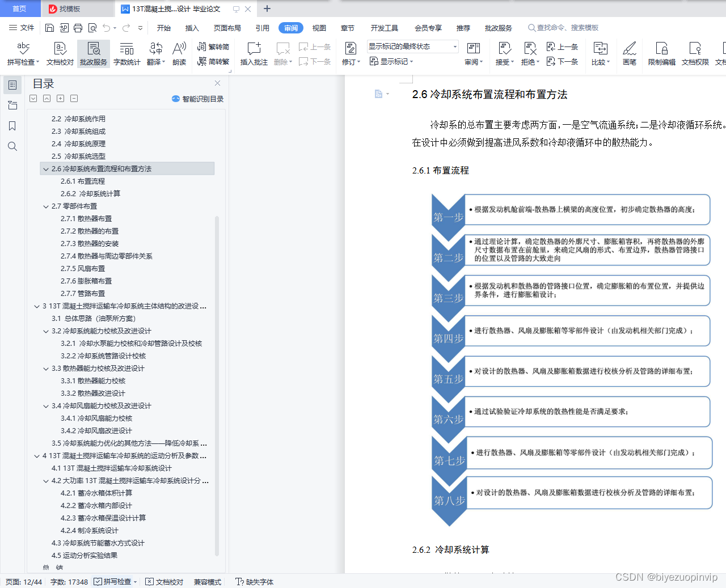Viewport: 726px width, 588px height.
Task: Select the outline view icon in left sidebar
Action: tap(12, 85)
